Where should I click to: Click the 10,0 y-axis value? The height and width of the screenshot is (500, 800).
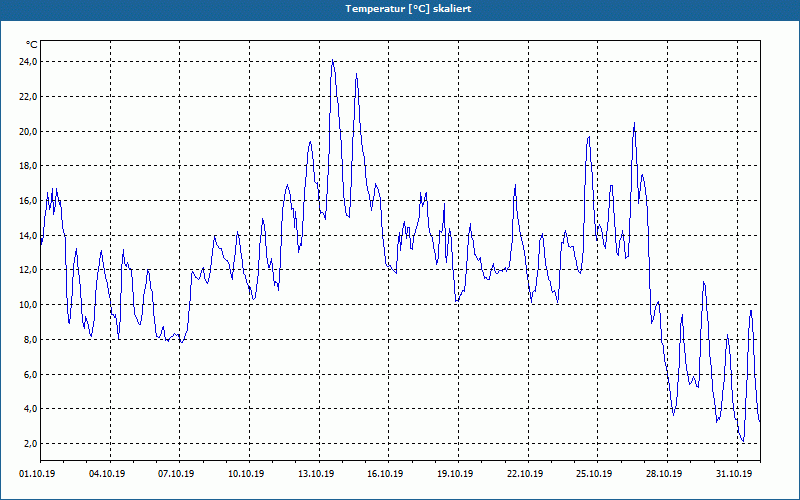[29, 305]
